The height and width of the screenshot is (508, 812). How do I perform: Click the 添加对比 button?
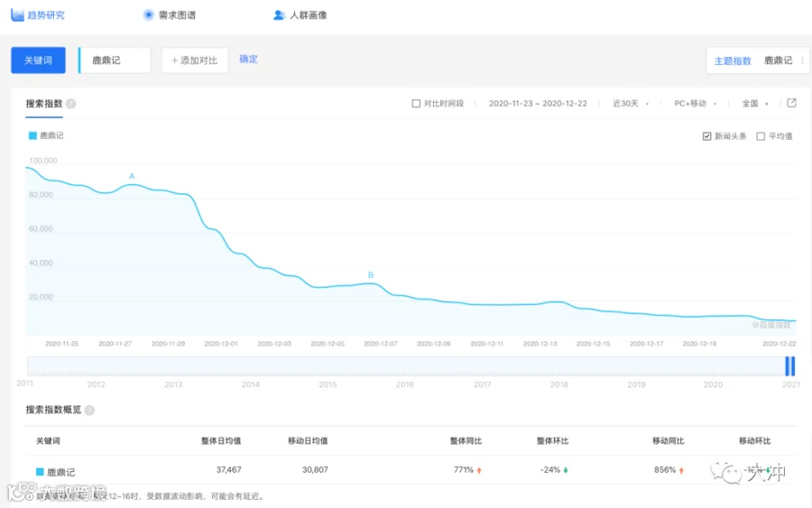pos(195,60)
